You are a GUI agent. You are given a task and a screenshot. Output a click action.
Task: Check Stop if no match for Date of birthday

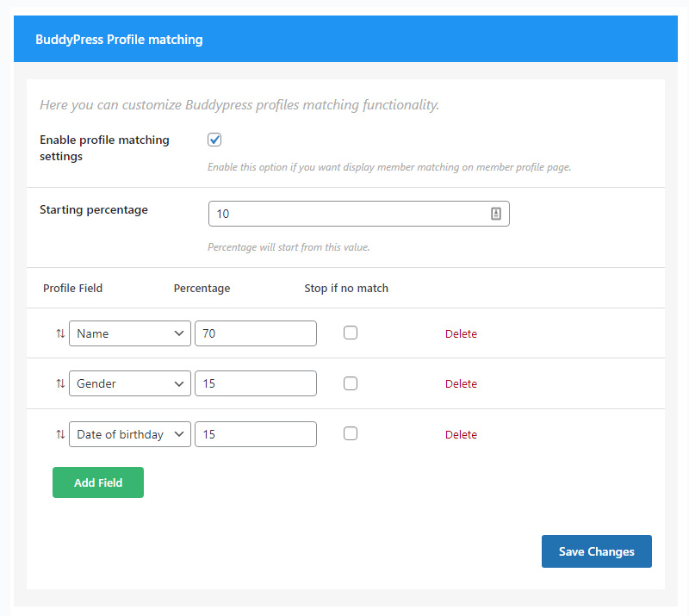point(351,433)
